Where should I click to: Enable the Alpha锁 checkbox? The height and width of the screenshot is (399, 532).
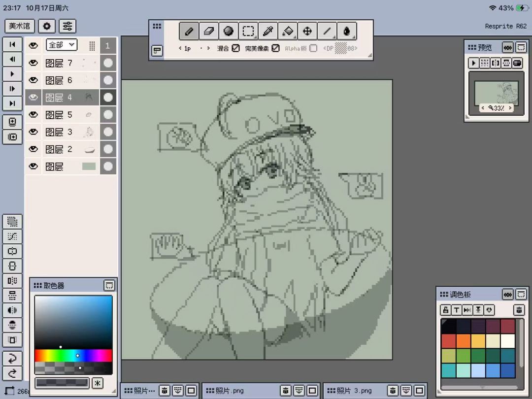coord(313,48)
